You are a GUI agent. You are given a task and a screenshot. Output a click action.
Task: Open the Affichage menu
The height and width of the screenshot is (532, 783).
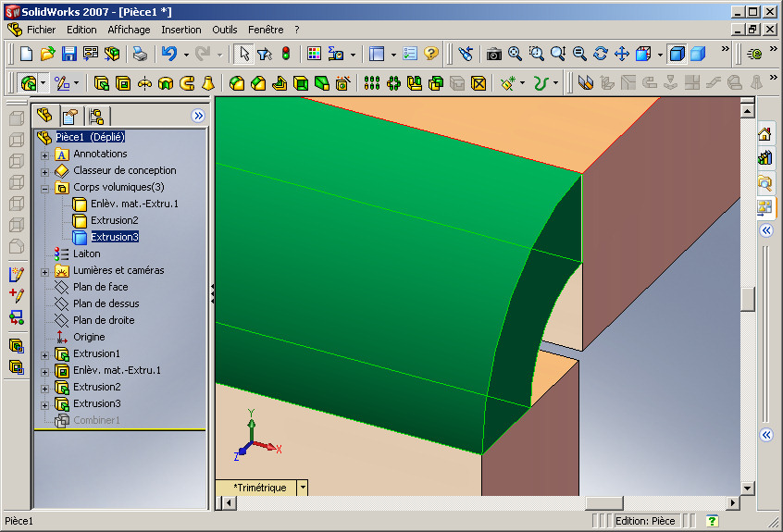click(129, 30)
